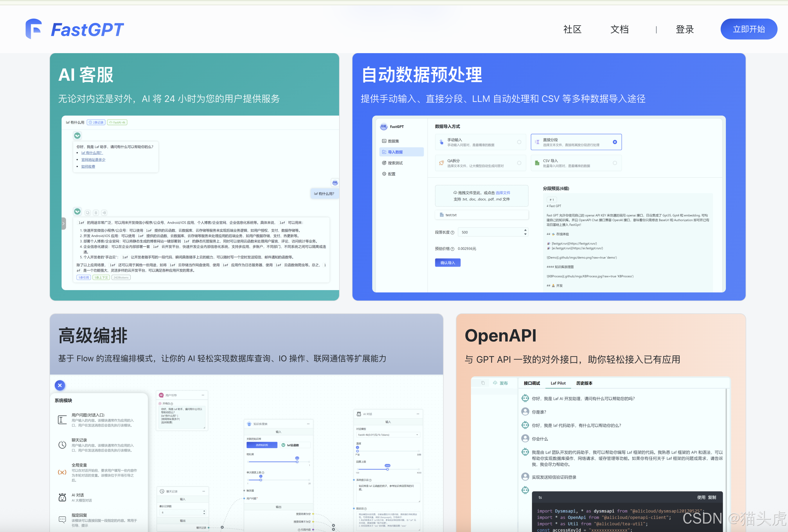788x532 pixels.
Task: Increase 段落长度 with stepper arrow
Action: click(525, 230)
